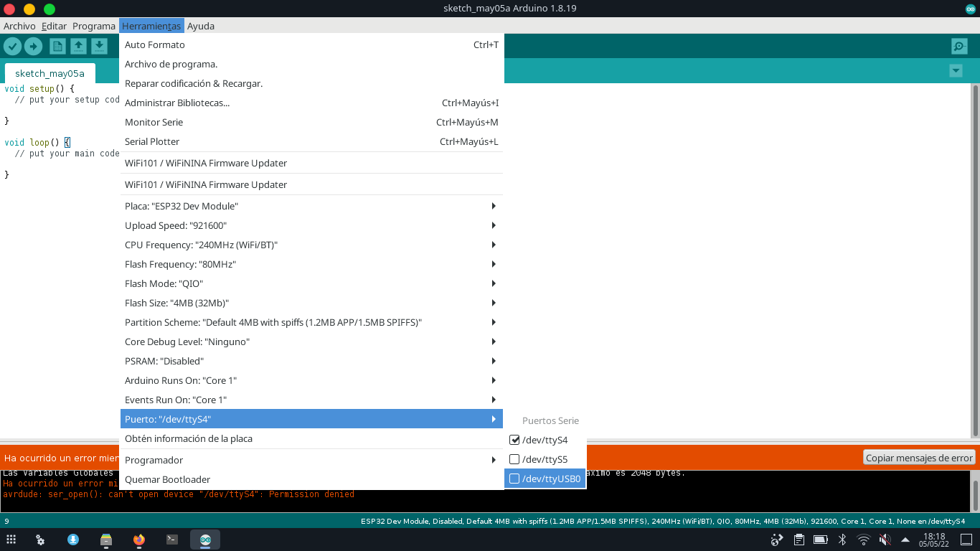Save sketch with the down-arrow Save icon
The image size is (980, 551).
[99, 46]
